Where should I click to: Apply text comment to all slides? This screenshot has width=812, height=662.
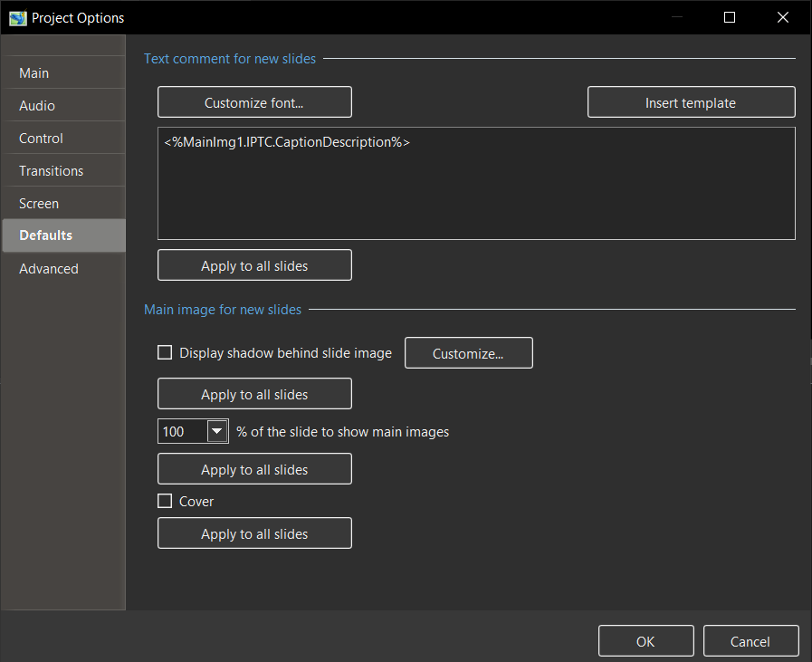(254, 265)
